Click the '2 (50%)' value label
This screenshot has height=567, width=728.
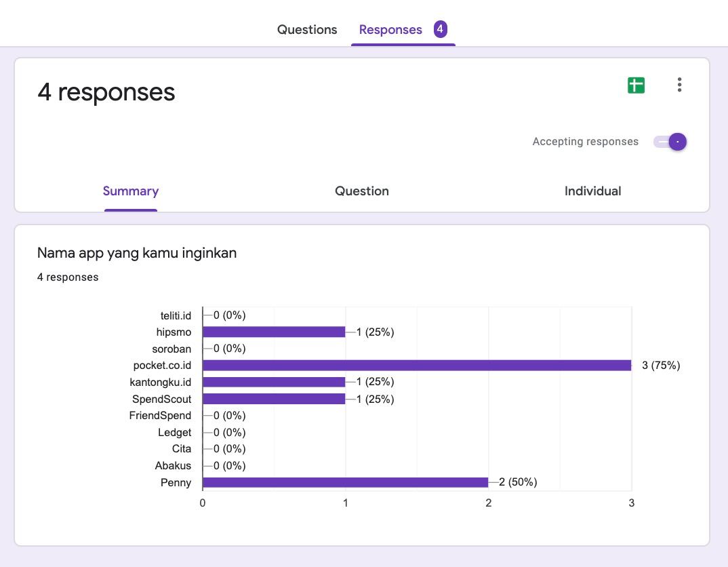point(518,482)
